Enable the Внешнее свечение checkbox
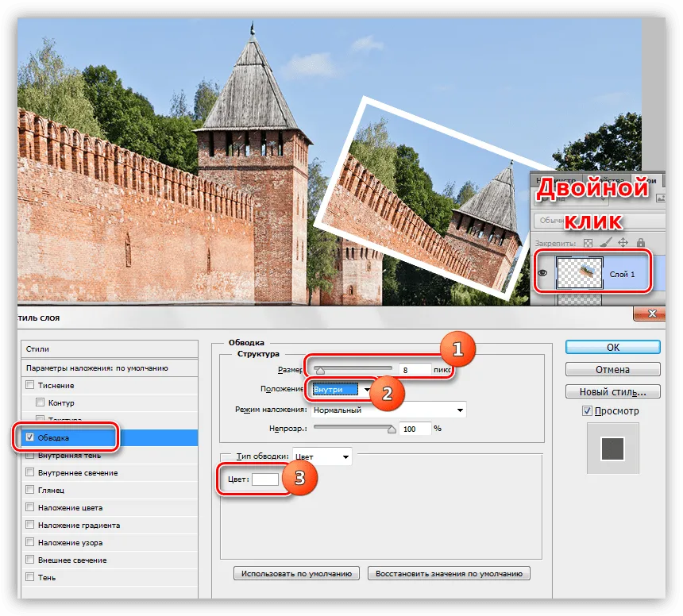Image resolution: width=683 pixels, height=616 pixels. coord(29,560)
